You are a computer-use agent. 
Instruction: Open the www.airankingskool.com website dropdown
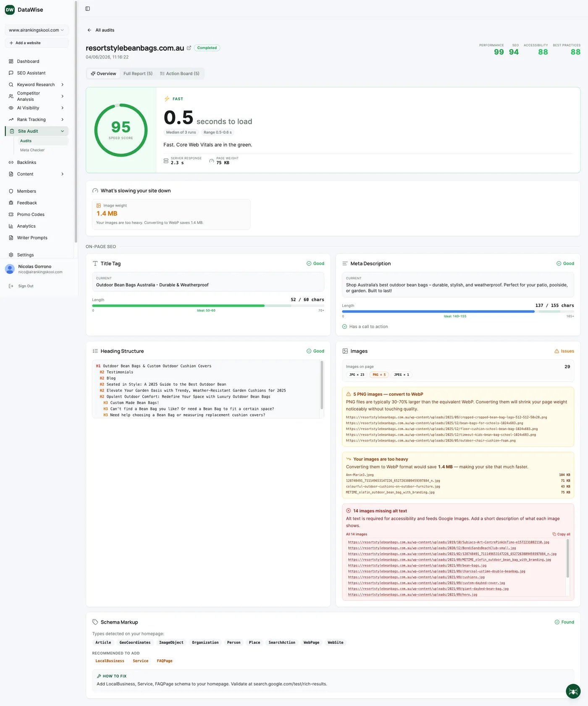coord(37,30)
